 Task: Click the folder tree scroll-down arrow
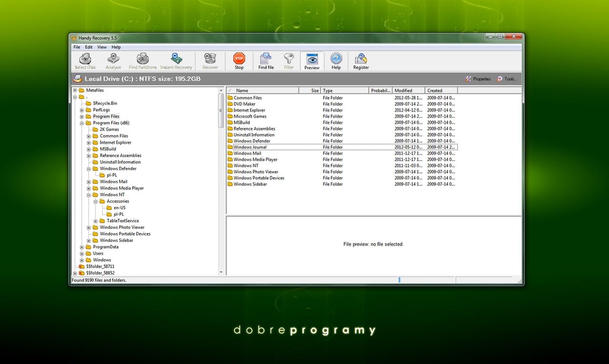[x=221, y=272]
